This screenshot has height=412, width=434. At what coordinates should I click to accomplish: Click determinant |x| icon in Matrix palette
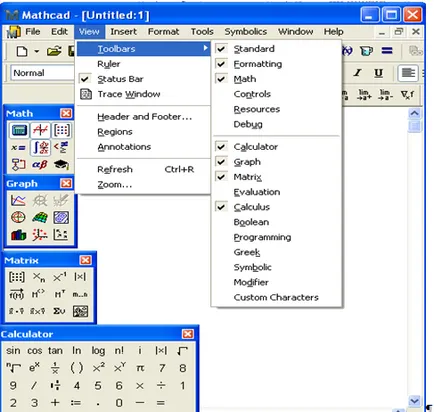click(80, 277)
